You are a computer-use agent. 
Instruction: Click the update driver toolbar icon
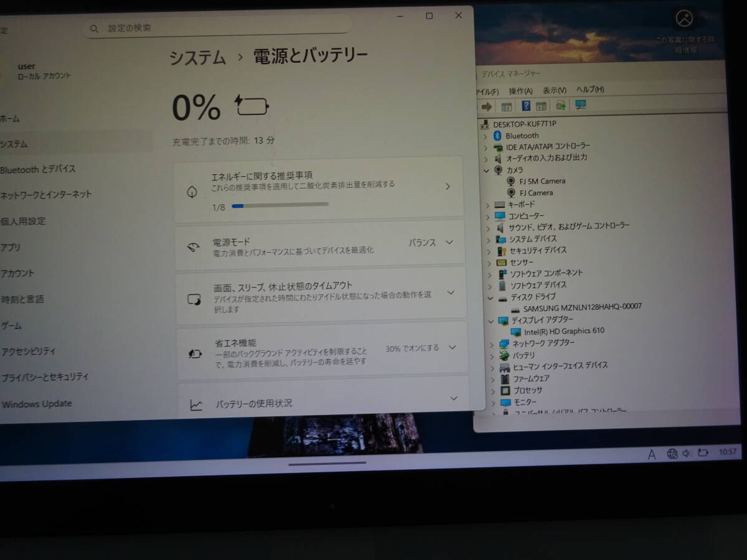pos(561,105)
